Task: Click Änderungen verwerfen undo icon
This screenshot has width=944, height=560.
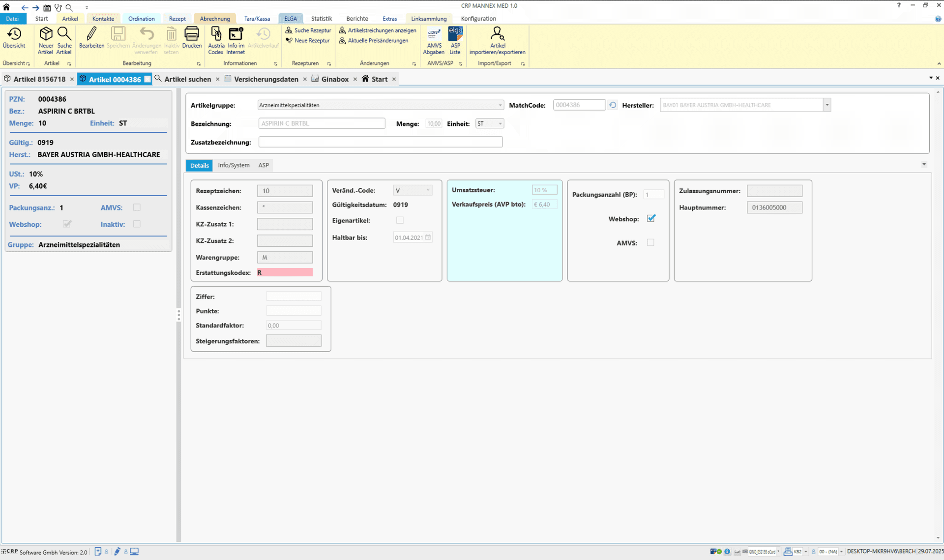Action: [x=147, y=41]
